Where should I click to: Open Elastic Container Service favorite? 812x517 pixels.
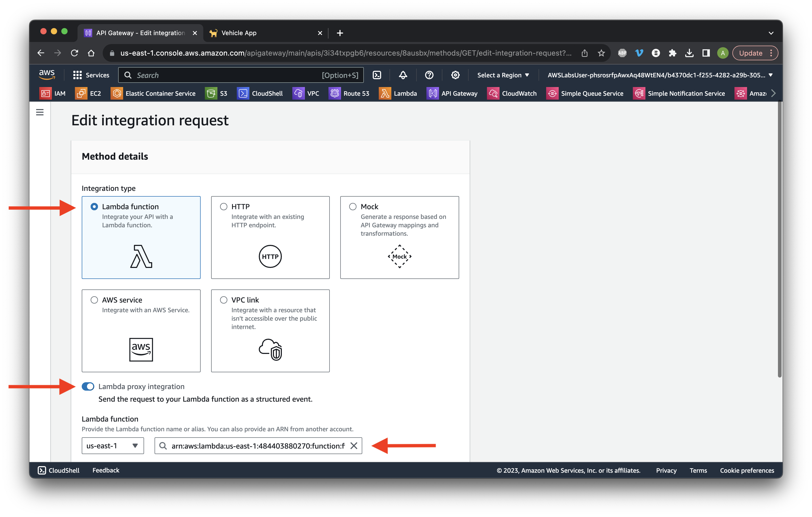(153, 94)
